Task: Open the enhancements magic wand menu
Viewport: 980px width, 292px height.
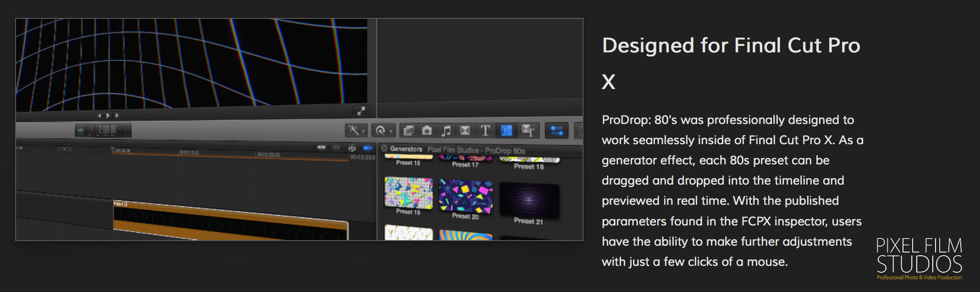Action: 356,131
